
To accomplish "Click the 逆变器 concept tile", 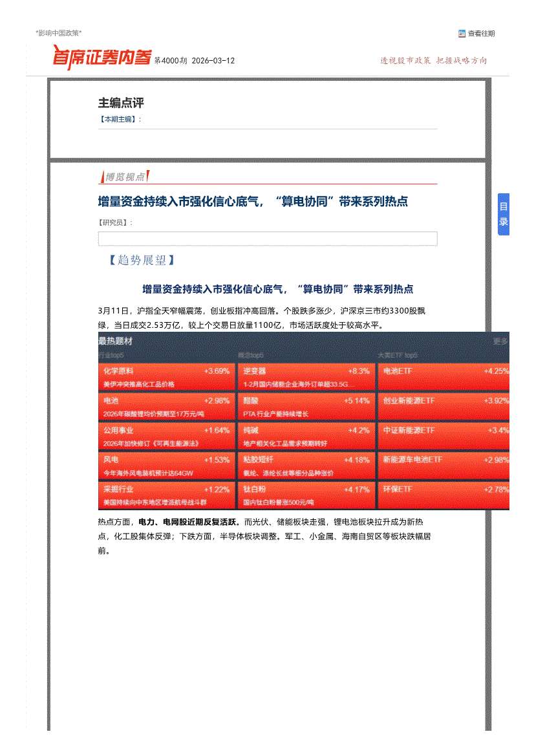I will tap(306, 377).
